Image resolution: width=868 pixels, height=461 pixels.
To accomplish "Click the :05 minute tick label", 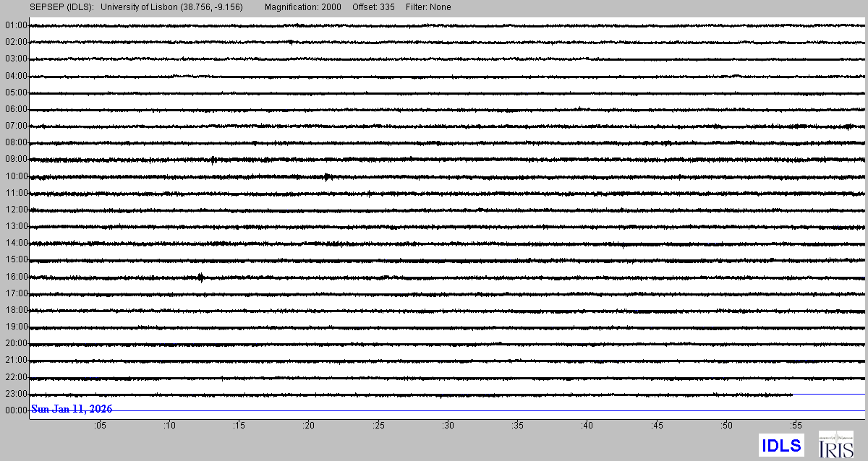I will [100, 426].
